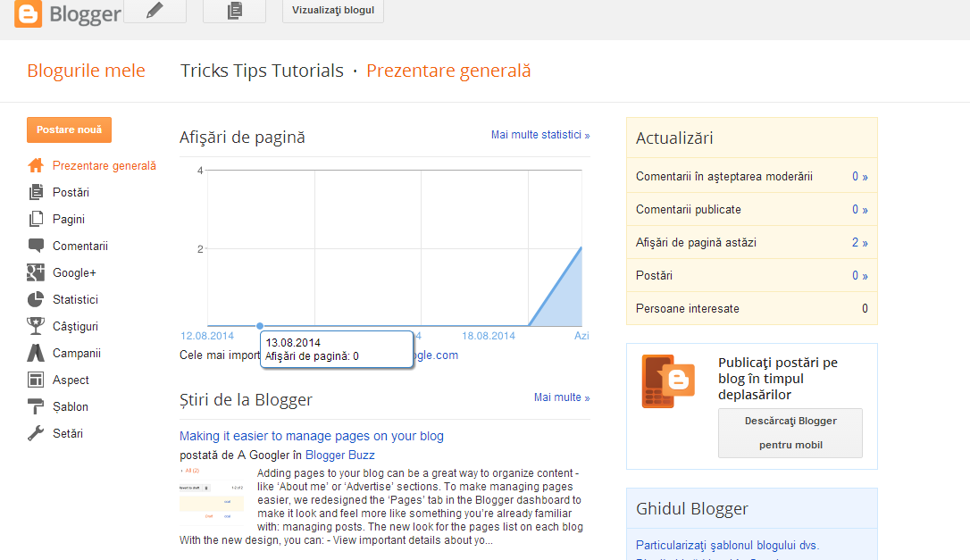Click the Setări wrench icon
The height and width of the screenshot is (560, 970).
click(36, 433)
